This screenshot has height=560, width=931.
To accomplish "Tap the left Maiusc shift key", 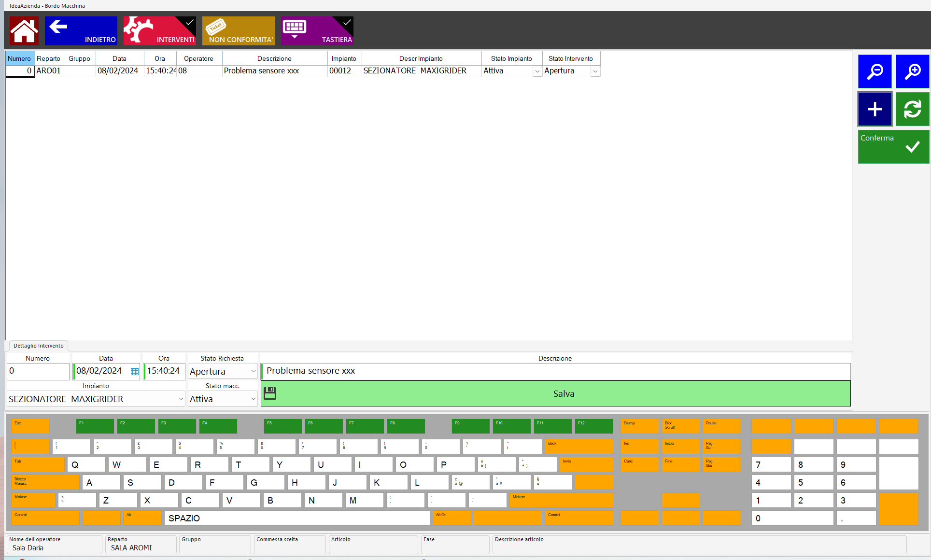I will pyautogui.click(x=33, y=500).
